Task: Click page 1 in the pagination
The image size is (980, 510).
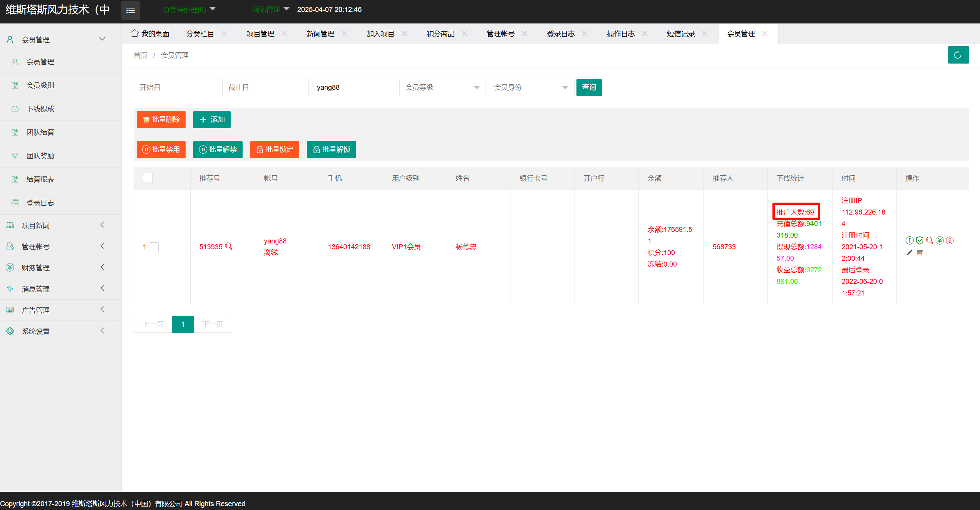Action: (x=183, y=324)
